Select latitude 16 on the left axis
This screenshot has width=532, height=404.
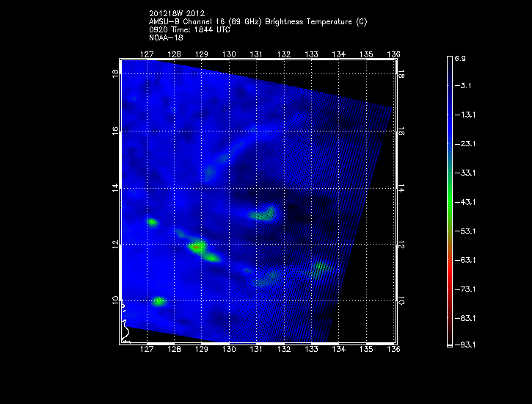point(115,131)
